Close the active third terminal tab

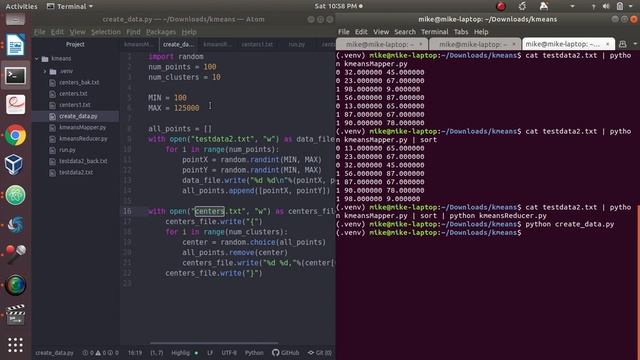coord(607,44)
